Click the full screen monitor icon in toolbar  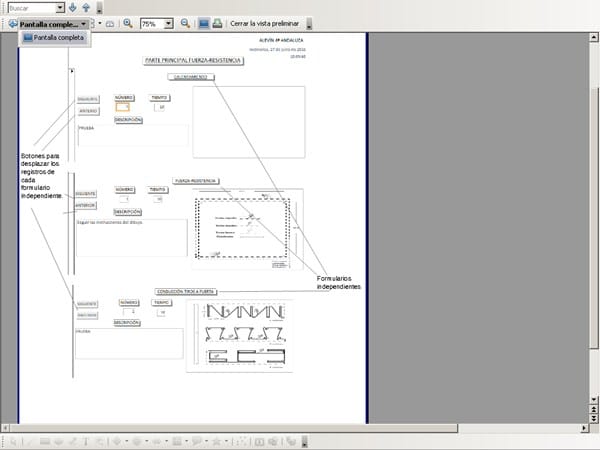[x=203, y=23]
